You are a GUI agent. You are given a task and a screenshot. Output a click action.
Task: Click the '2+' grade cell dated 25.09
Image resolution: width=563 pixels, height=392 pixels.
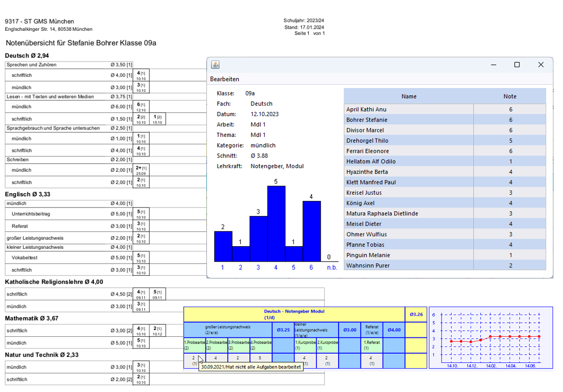[141, 170]
